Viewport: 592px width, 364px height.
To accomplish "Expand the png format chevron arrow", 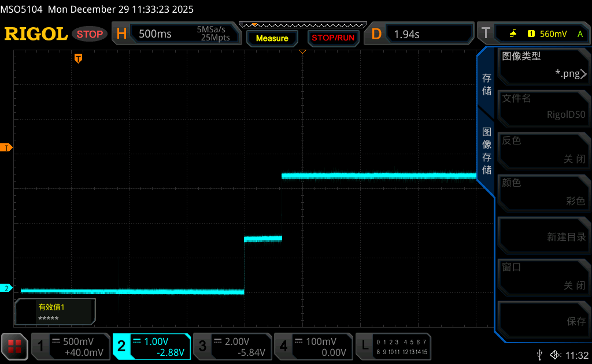I will pos(583,74).
